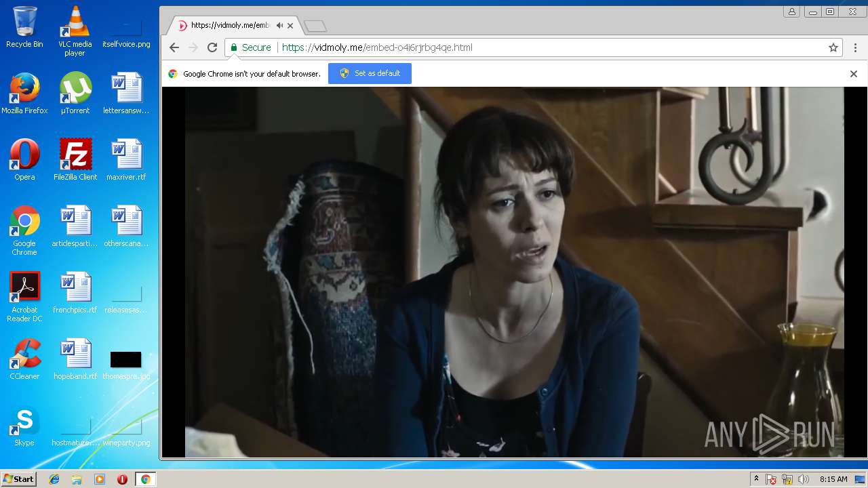Open Google Chrome desktop shortcut
This screenshot has height=488, width=868.
(x=24, y=230)
